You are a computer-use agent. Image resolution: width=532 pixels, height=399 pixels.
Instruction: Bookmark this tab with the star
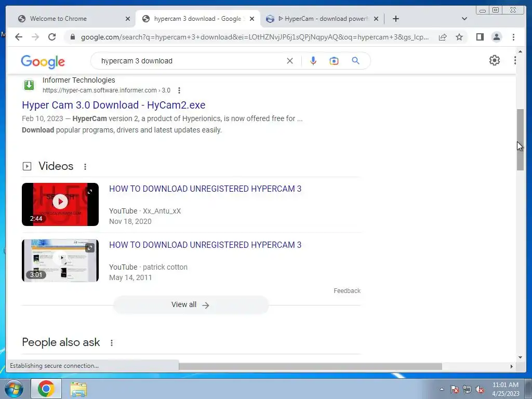pyautogui.click(x=459, y=37)
